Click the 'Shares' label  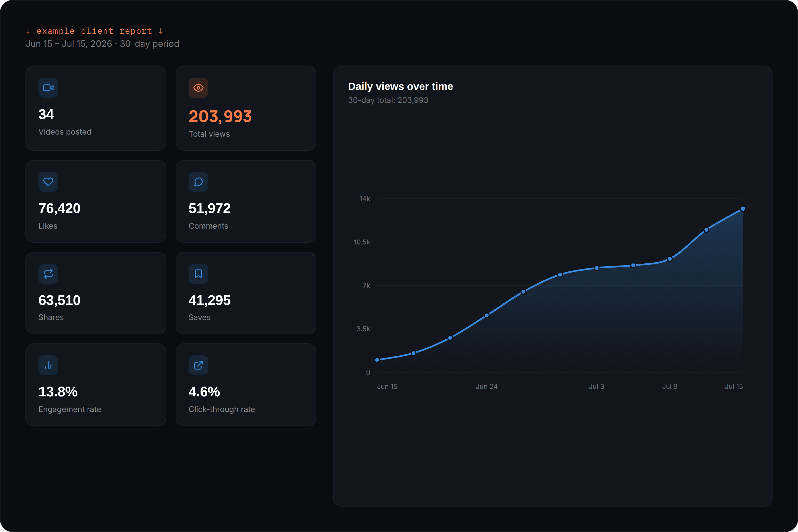click(51, 318)
